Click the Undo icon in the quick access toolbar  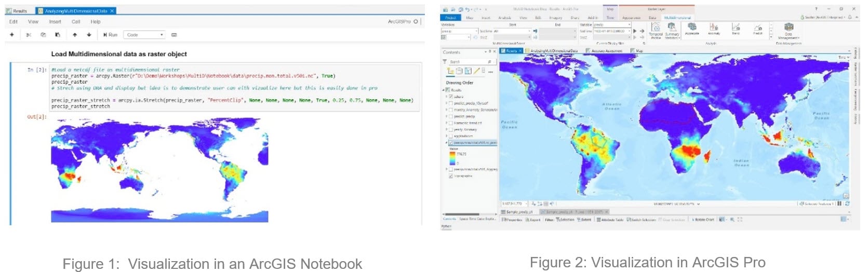[x=468, y=9]
